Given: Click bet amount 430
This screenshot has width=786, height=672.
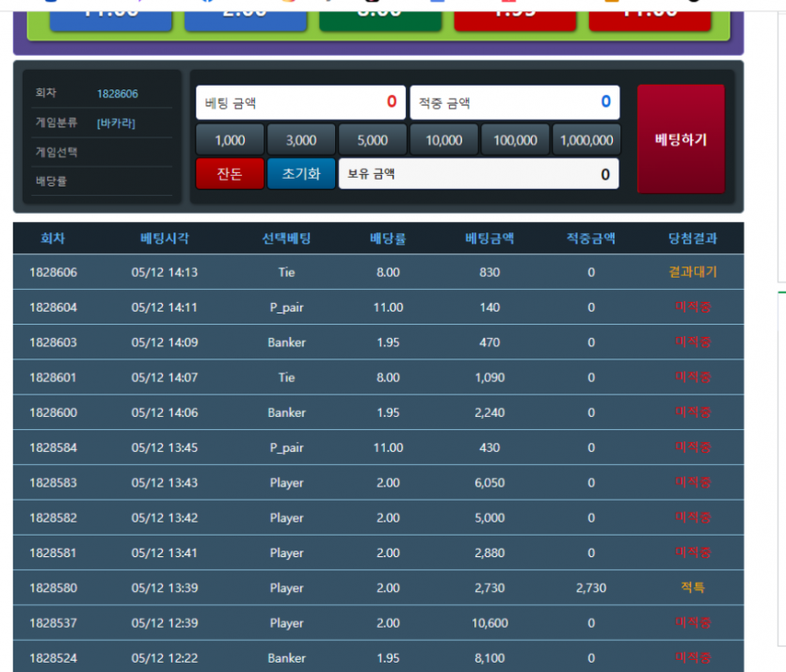Looking at the screenshot, I should (x=489, y=447).
